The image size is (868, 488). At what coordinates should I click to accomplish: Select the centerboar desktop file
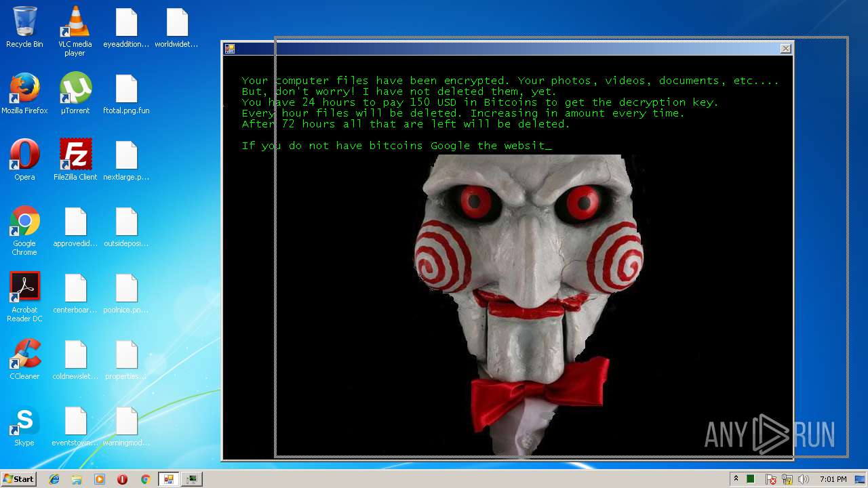[x=75, y=293]
